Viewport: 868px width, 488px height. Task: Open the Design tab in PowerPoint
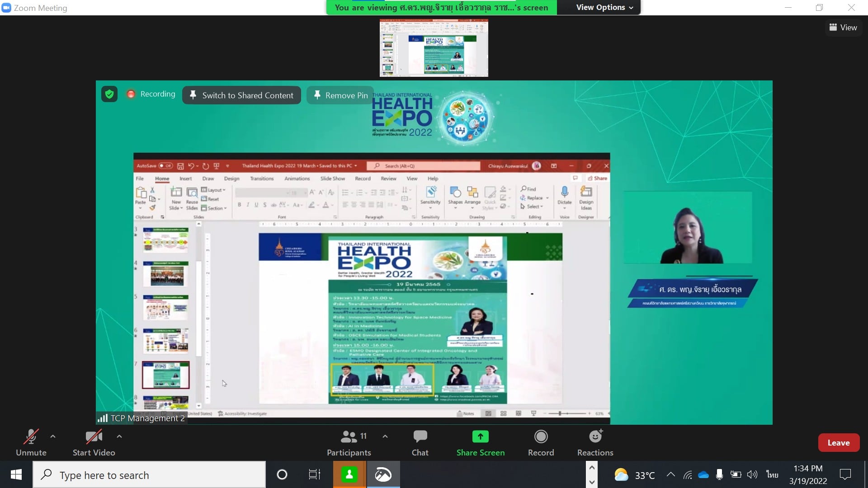231,178
